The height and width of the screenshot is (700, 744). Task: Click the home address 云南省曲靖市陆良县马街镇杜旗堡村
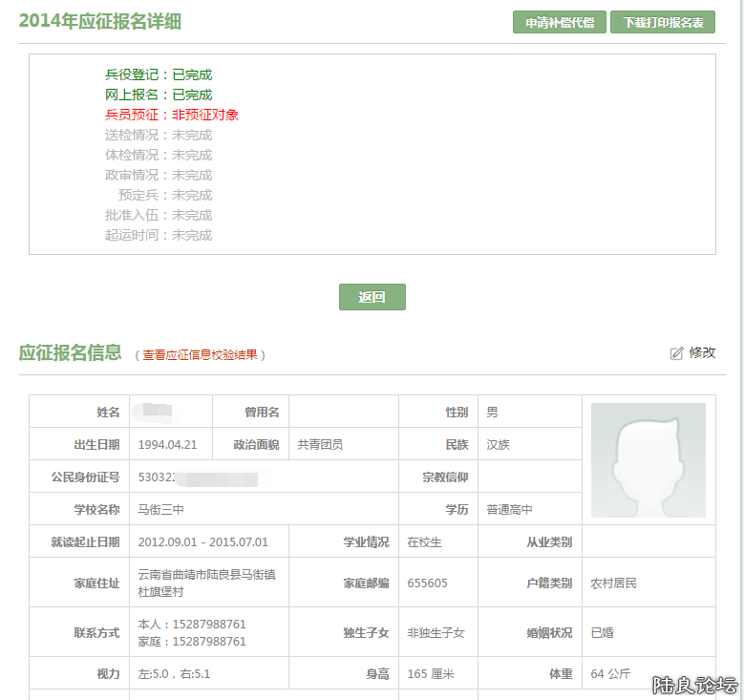[207, 583]
